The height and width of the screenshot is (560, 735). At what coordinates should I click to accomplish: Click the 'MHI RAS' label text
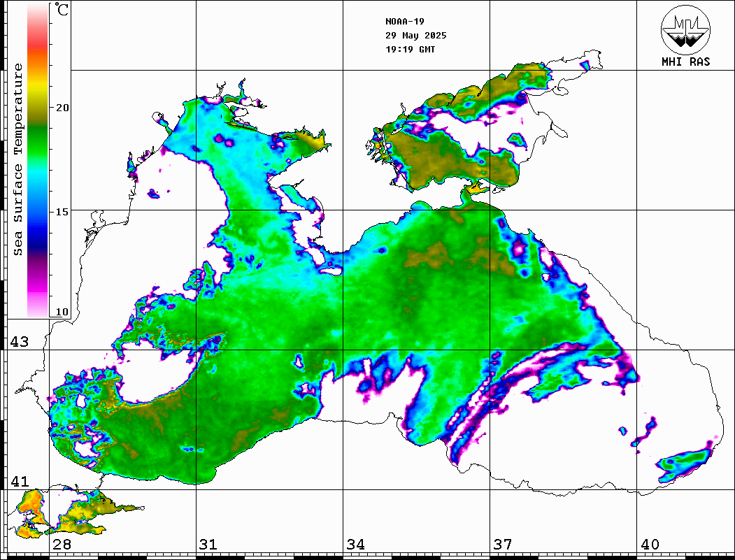pyautogui.click(x=685, y=62)
